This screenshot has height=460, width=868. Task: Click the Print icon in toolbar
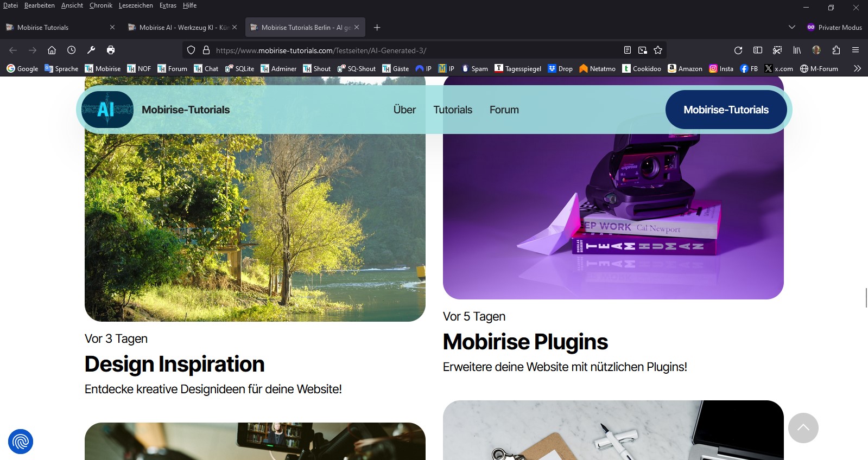coord(111,50)
